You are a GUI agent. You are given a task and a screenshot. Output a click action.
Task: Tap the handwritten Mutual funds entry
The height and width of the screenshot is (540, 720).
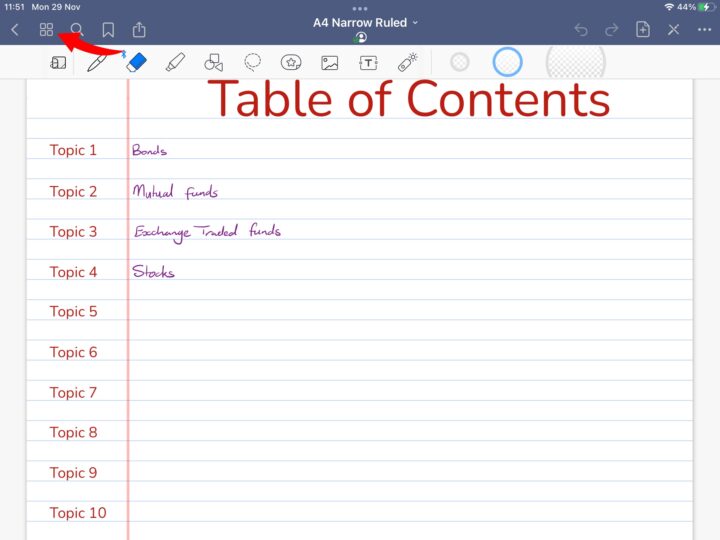[x=175, y=191]
